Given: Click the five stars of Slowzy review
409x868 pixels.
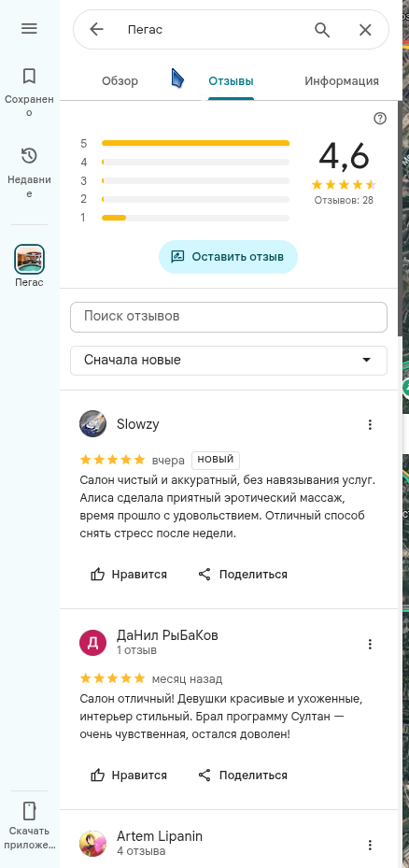Looking at the screenshot, I should pyautogui.click(x=112, y=460).
